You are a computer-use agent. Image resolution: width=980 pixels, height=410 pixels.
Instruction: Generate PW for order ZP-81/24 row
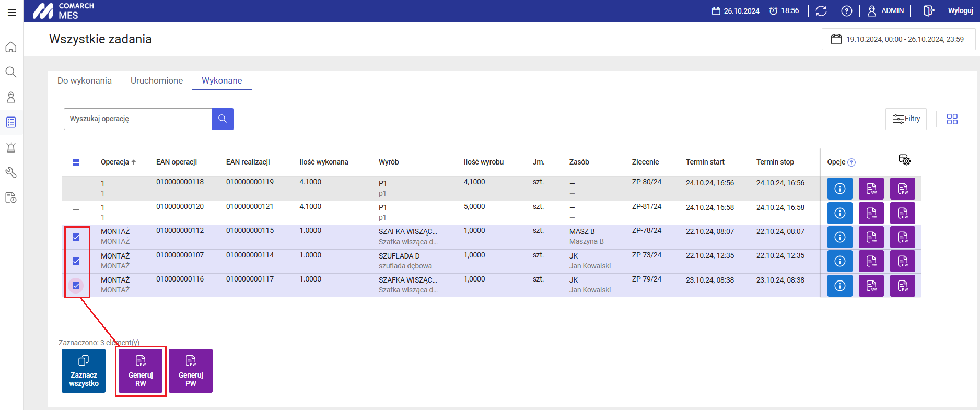903,213
